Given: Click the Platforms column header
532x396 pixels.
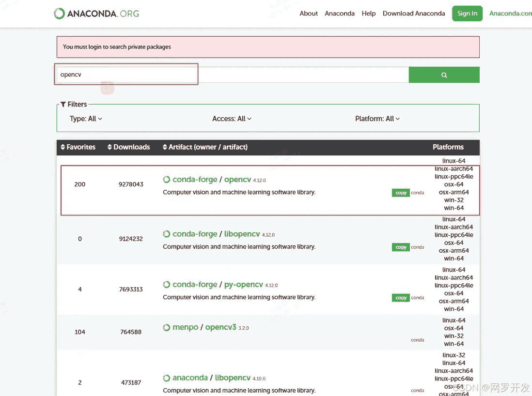Looking at the screenshot, I should [448, 147].
